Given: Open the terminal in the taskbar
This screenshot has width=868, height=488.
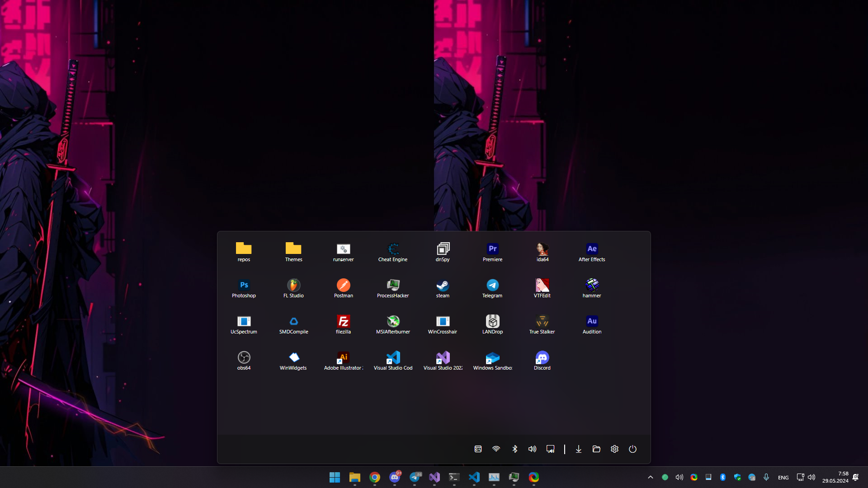Looking at the screenshot, I should click(x=454, y=477).
